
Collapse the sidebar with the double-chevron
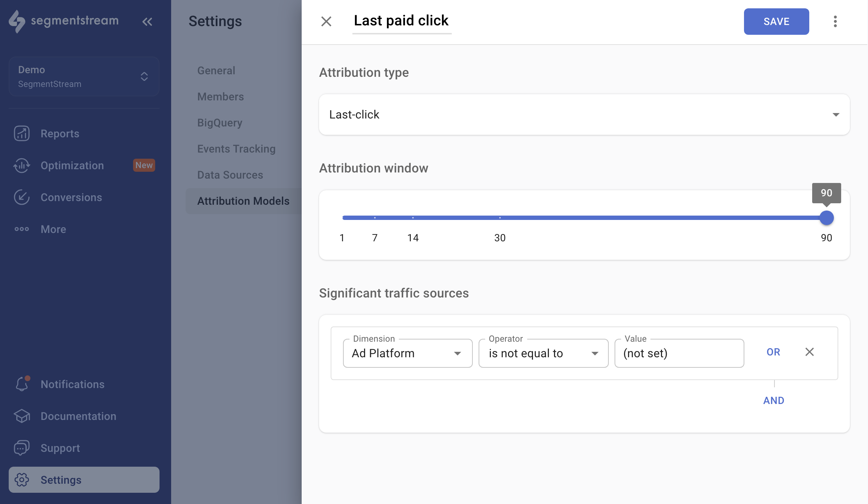pyautogui.click(x=147, y=21)
